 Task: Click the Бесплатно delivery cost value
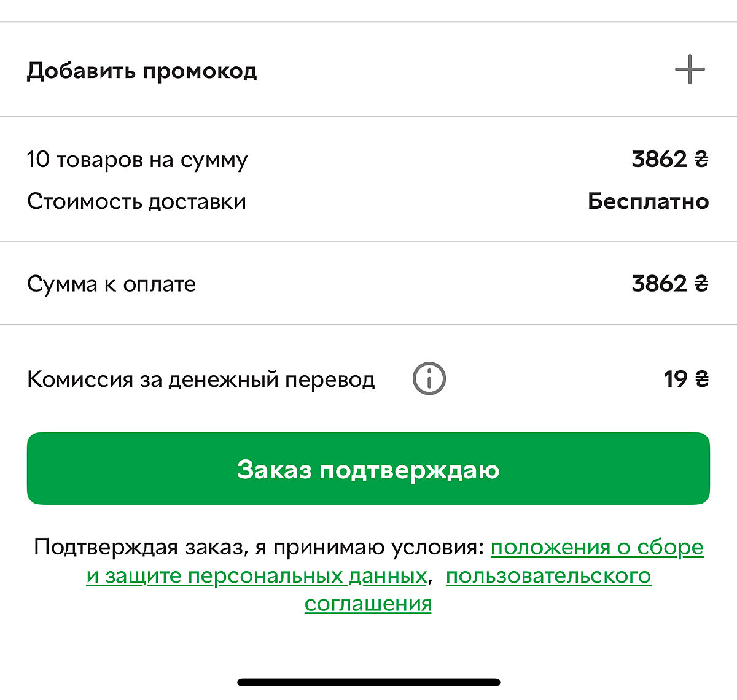pos(648,201)
